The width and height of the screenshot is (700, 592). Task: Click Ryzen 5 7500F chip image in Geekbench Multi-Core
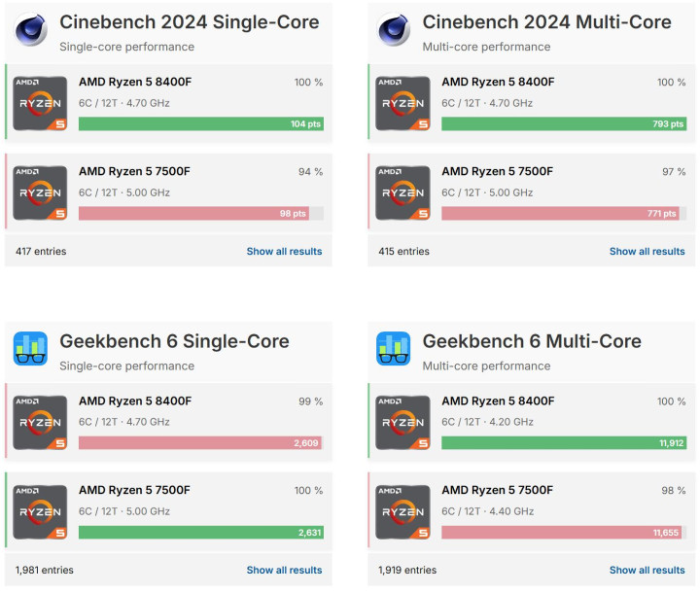click(x=402, y=512)
